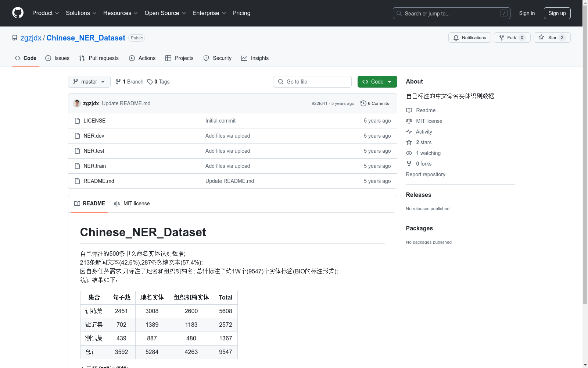The image size is (588, 368).
Task: Click the Packages heading link
Action: (x=419, y=229)
